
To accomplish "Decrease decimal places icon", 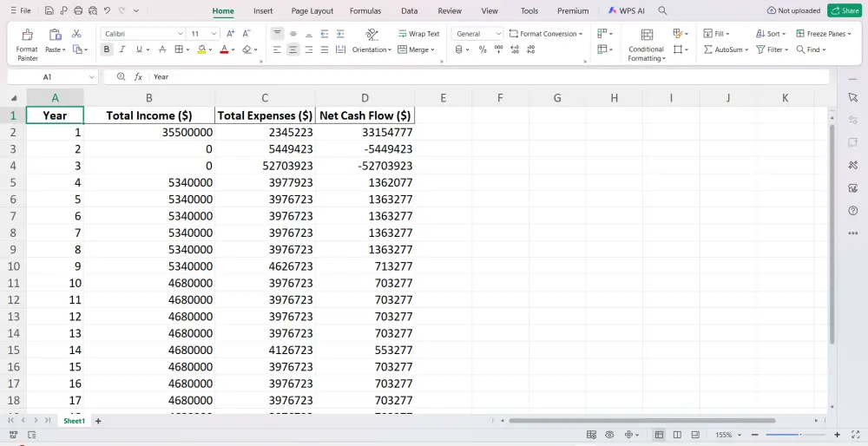I will pyautogui.click(x=531, y=49).
